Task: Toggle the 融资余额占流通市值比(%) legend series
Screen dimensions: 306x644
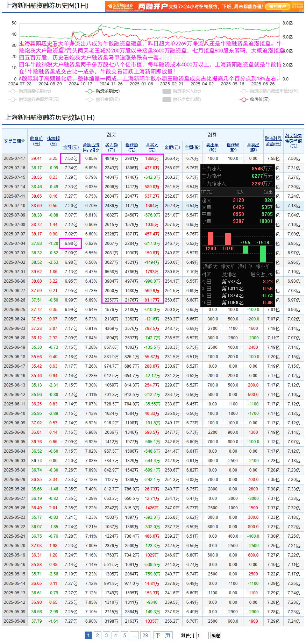Action: (269, 91)
